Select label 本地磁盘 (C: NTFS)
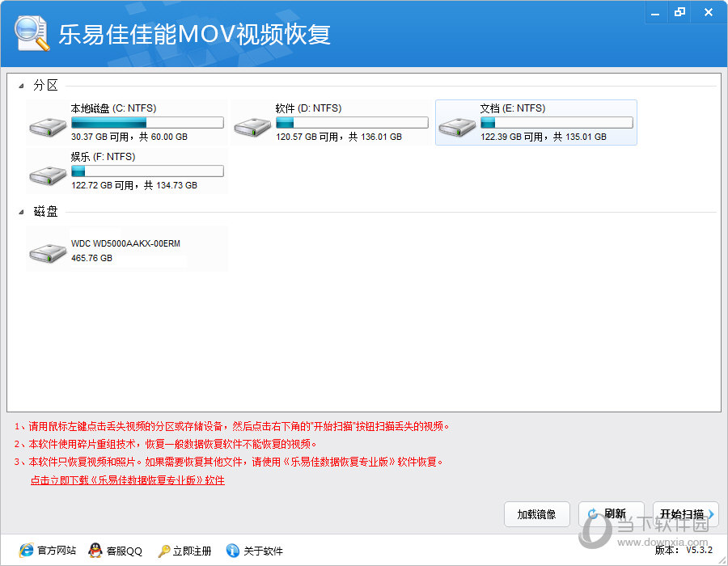 [114, 108]
